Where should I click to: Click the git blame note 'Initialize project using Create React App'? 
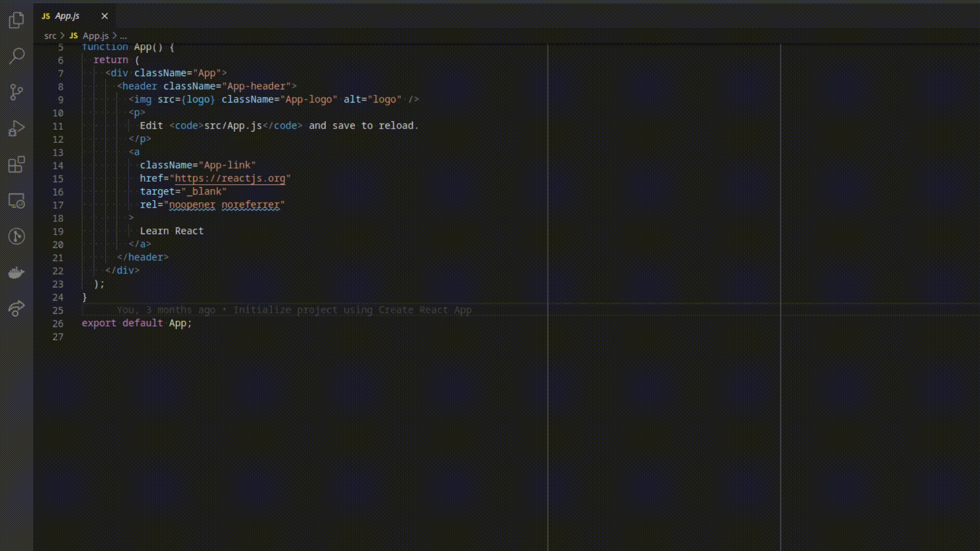pyautogui.click(x=353, y=310)
